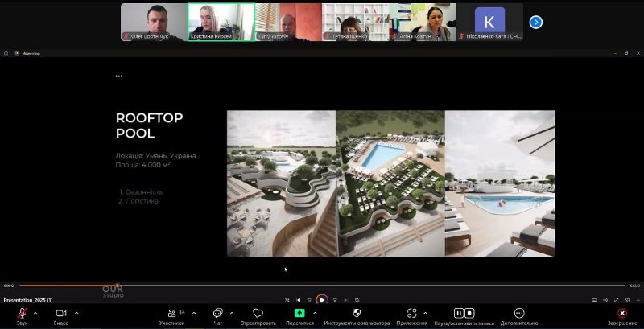This screenshot has width=644, height=329.
Task: Click the muted mic icon on Олег Бортнічук's tile
Action: 126,36
